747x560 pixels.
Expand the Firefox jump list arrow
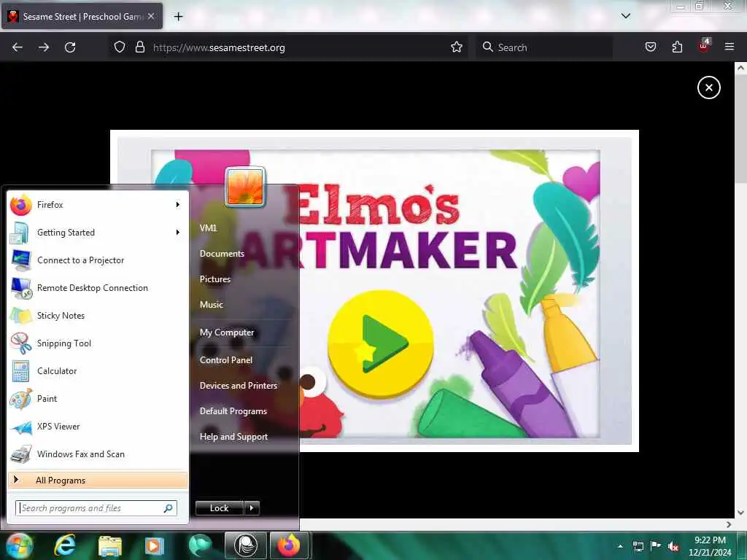tap(178, 205)
